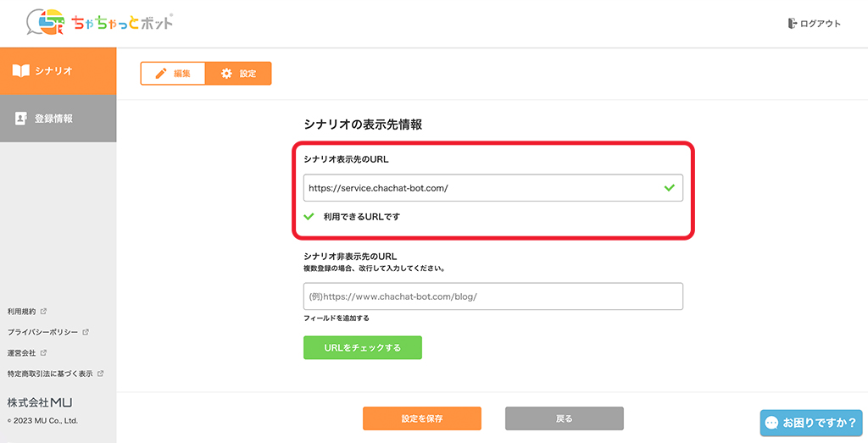
Task: Click the pencil icon on 編集 tab
Action: (161, 74)
